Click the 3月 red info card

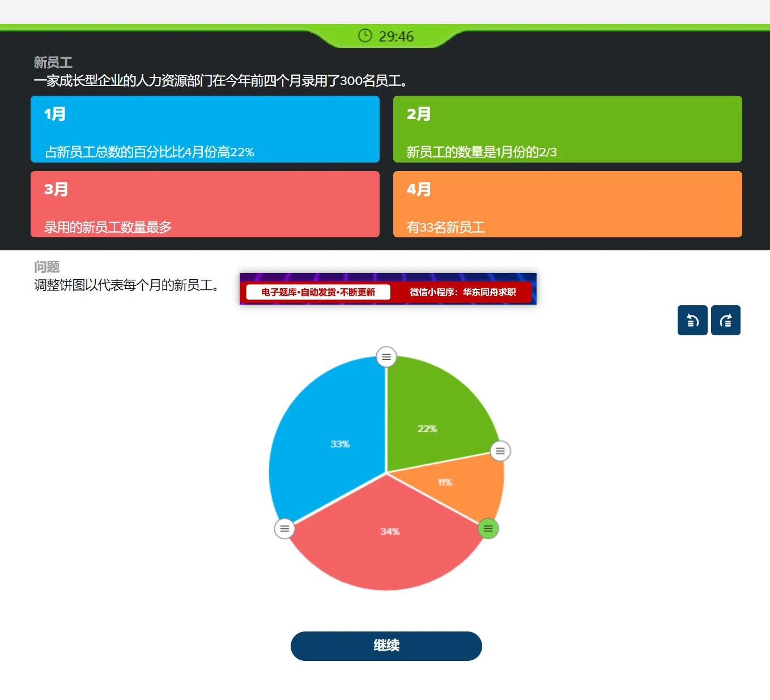coord(205,204)
